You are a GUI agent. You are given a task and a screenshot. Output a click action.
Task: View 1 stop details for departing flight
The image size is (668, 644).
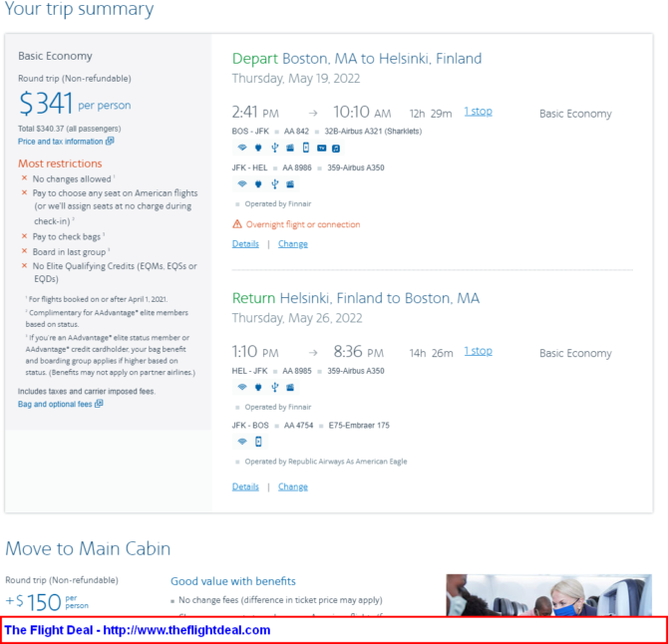(478, 112)
